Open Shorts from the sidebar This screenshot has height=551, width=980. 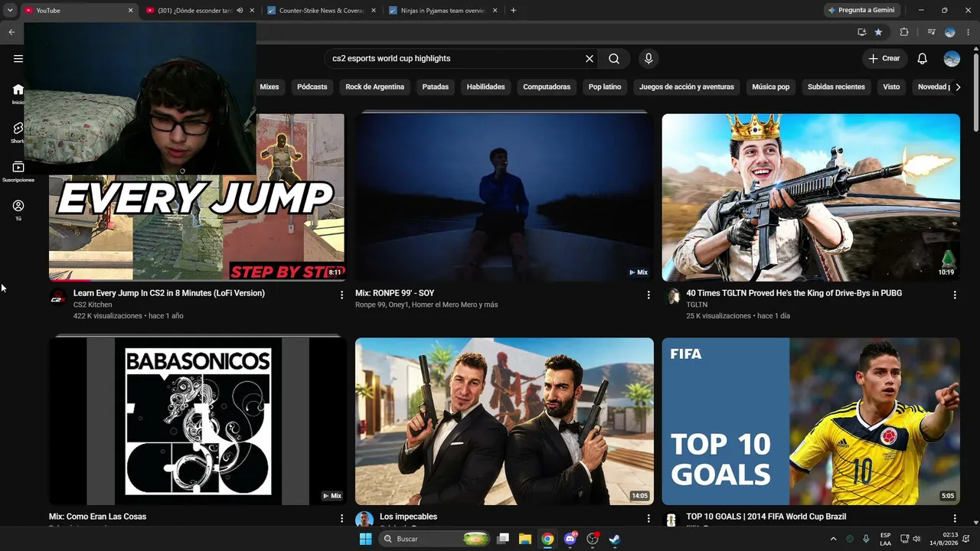pos(18,132)
